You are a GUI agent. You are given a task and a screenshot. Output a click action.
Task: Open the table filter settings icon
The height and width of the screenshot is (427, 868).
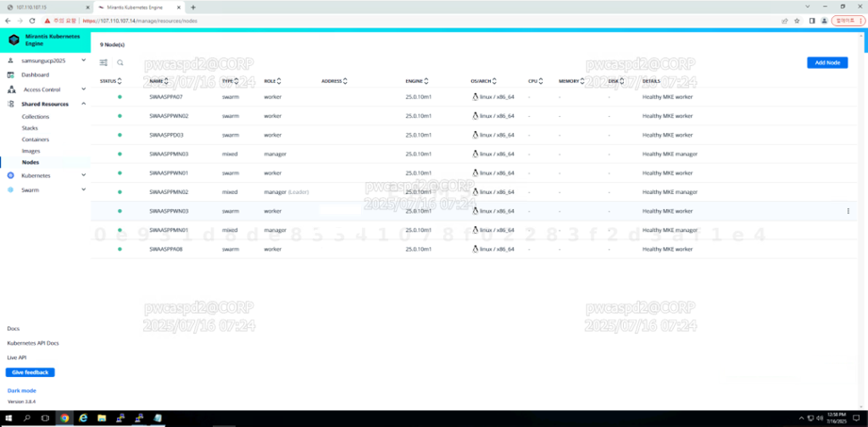coord(104,63)
